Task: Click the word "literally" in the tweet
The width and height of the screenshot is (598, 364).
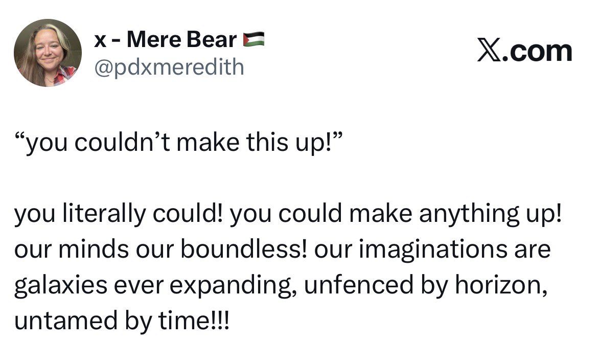Action: point(104,213)
